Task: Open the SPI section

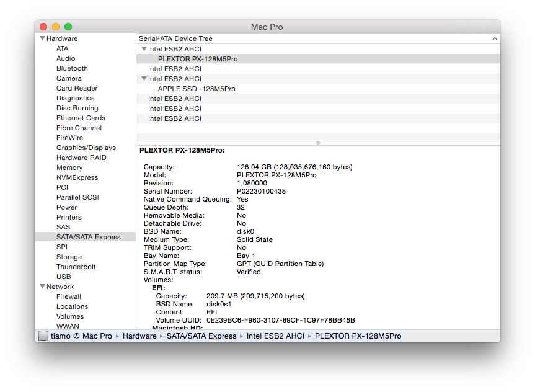Action: pyautogui.click(x=62, y=246)
